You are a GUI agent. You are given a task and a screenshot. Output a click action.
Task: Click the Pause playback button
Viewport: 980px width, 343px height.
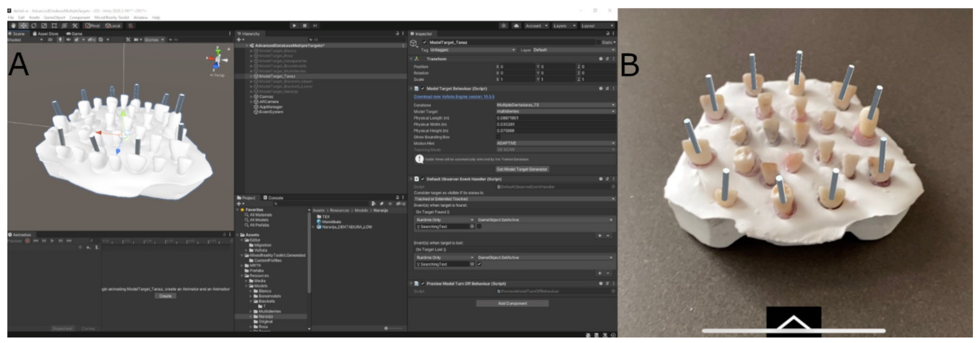coord(304,25)
